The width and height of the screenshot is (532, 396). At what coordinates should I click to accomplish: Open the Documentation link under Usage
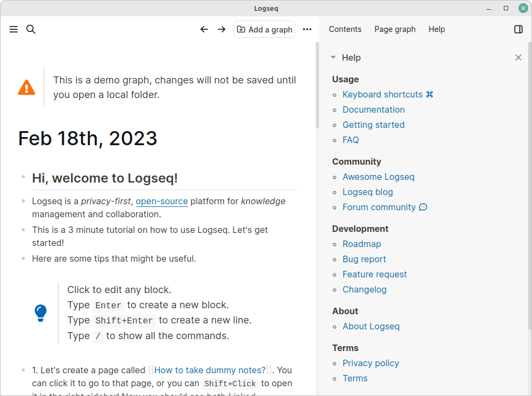(373, 109)
